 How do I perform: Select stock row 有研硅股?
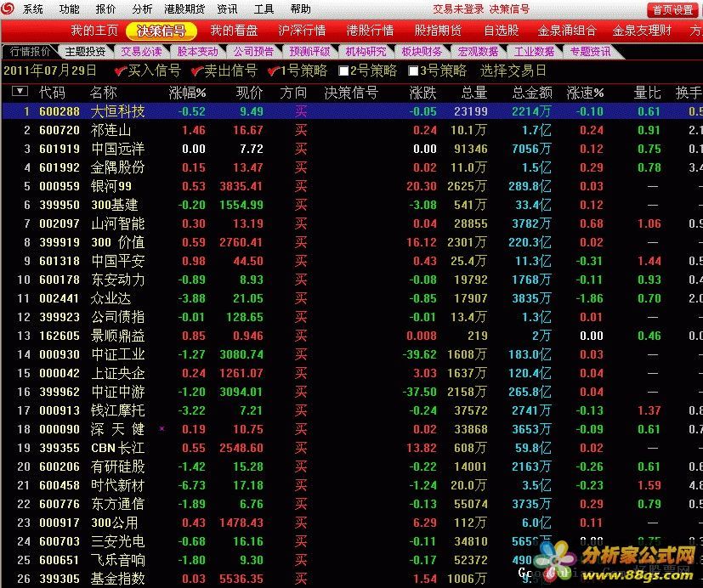point(352,466)
